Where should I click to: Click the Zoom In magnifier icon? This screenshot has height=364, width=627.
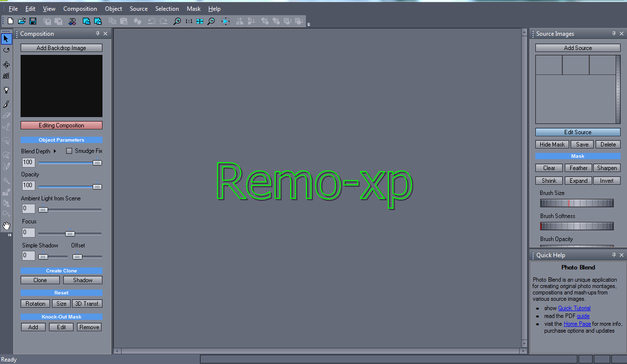(x=177, y=21)
